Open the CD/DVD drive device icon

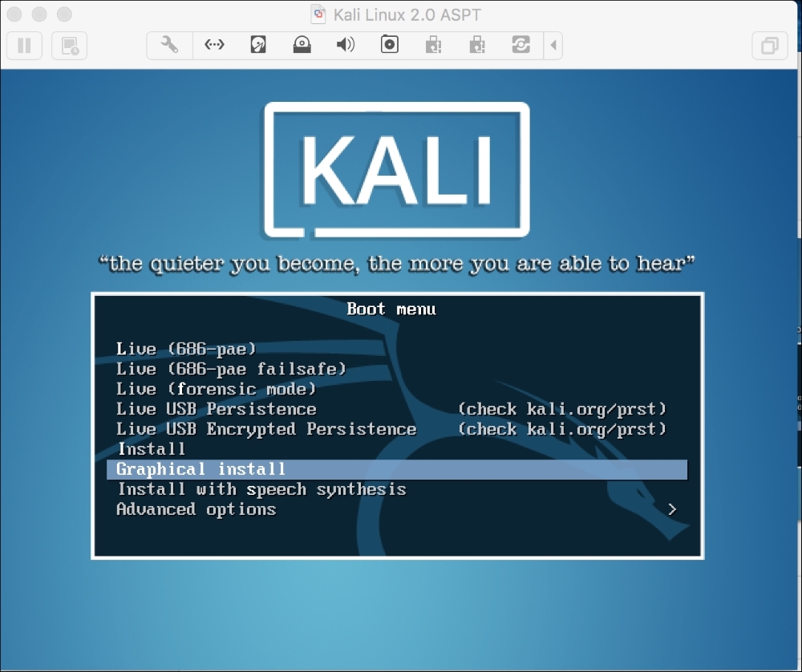point(302,46)
